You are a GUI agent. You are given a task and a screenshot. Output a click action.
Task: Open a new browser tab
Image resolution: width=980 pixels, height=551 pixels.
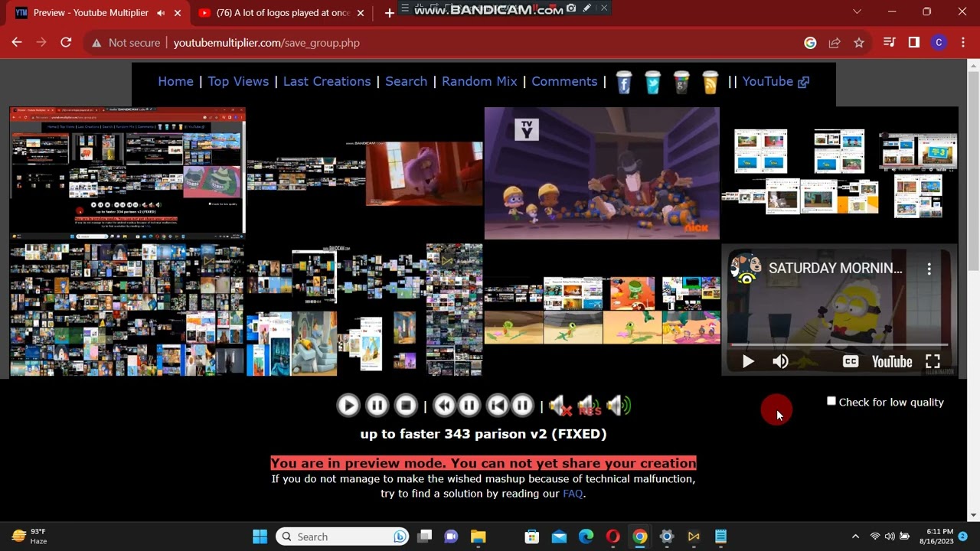[389, 13]
